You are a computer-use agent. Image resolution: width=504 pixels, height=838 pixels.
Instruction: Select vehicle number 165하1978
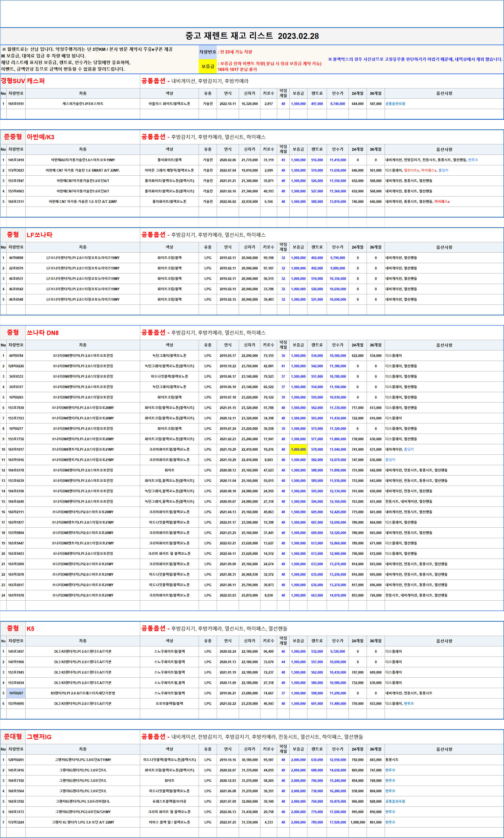point(16,595)
